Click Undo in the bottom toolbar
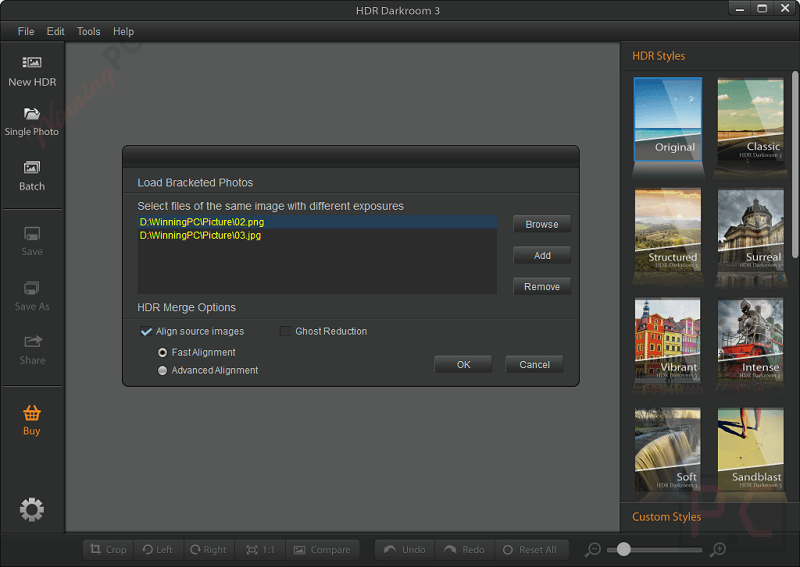The width and height of the screenshot is (800, 567). [x=405, y=550]
